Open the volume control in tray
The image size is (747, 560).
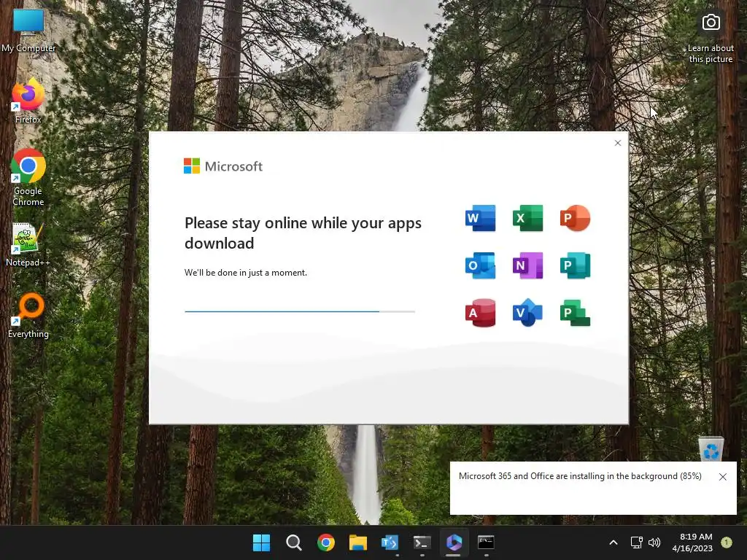point(654,542)
